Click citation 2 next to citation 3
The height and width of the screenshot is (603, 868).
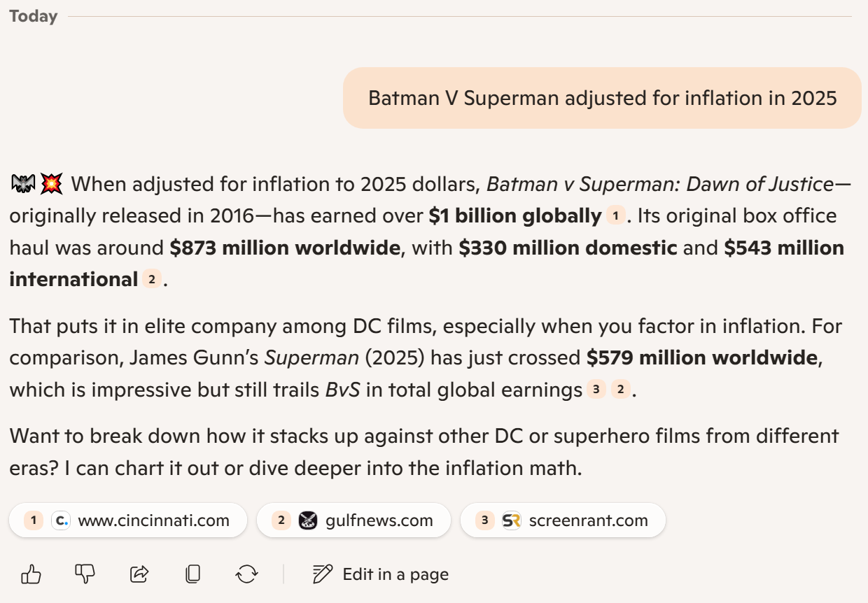point(620,390)
